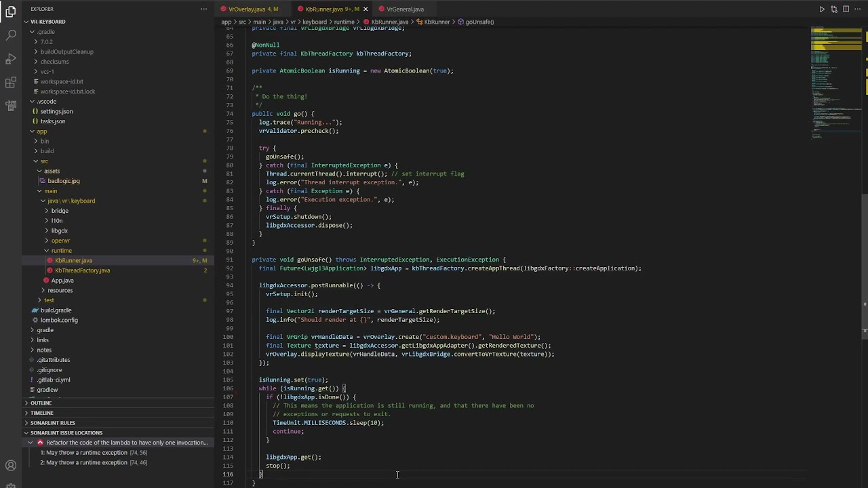The height and width of the screenshot is (488, 868).
Task: Open the Run and Debug view
Action: click(x=11, y=60)
